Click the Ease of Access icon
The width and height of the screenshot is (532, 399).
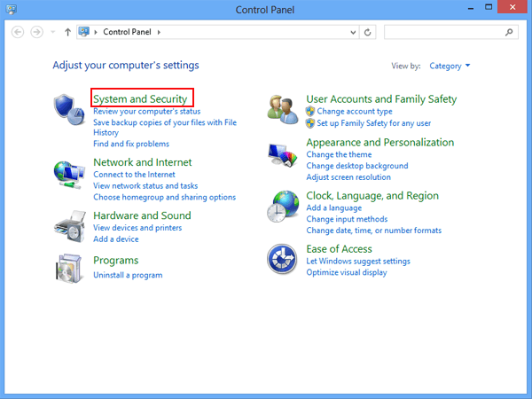point(282,259)
